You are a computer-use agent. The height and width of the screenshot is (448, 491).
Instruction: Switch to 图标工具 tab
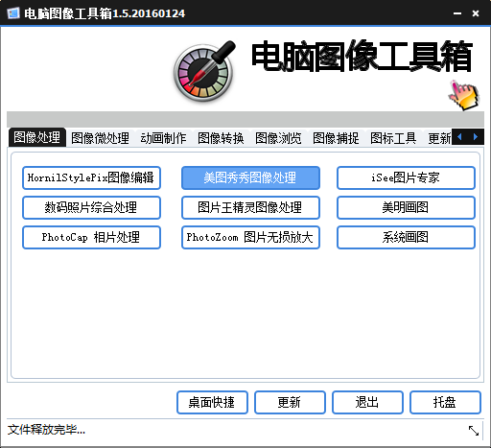[393, 138]
